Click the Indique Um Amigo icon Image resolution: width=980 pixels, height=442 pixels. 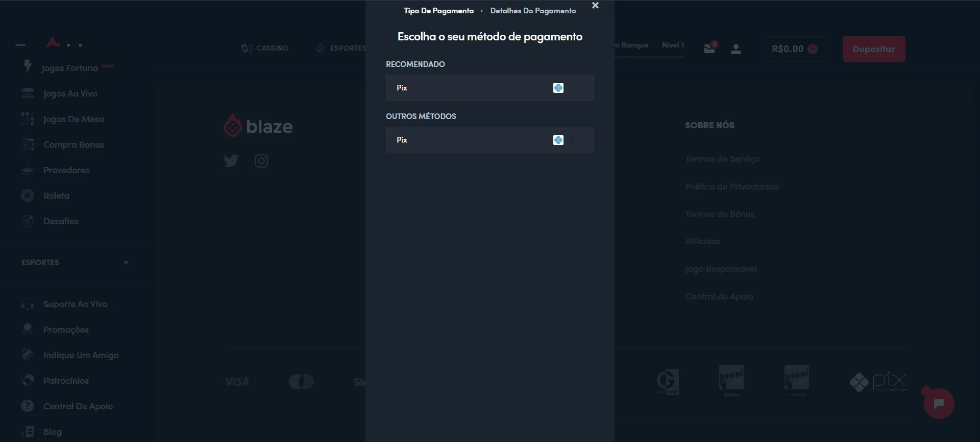coord(28,354)
